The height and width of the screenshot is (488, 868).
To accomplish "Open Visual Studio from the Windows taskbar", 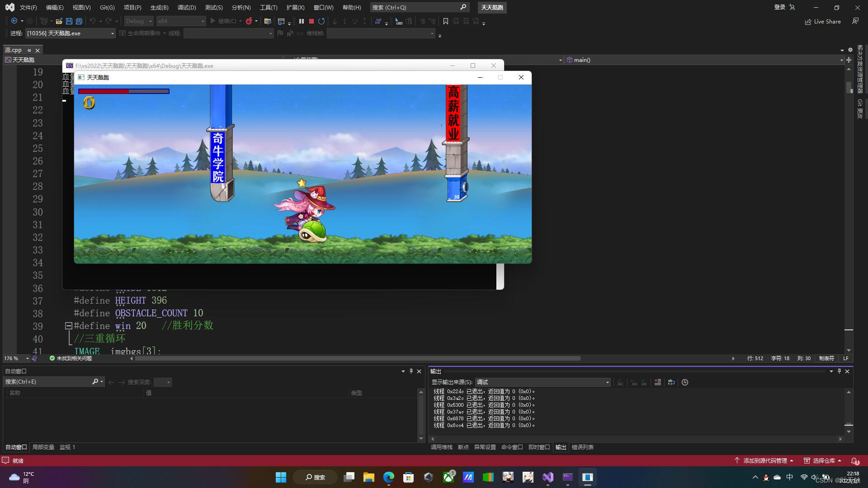I will (548, 477).
